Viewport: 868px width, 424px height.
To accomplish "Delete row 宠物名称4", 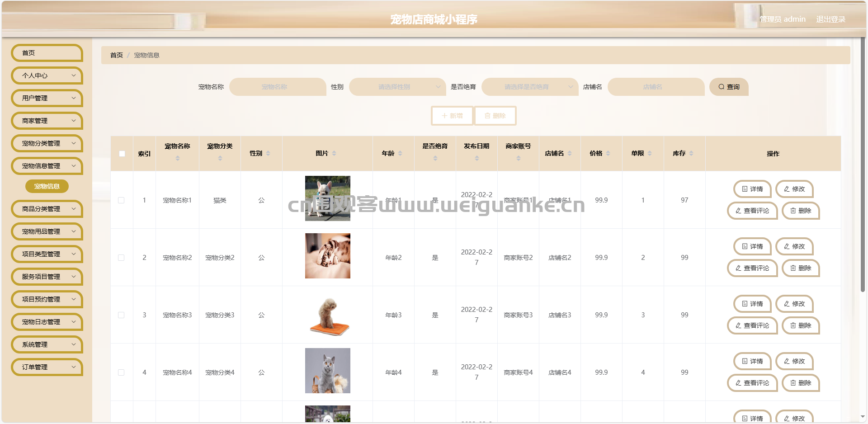I will click(801, 383).
